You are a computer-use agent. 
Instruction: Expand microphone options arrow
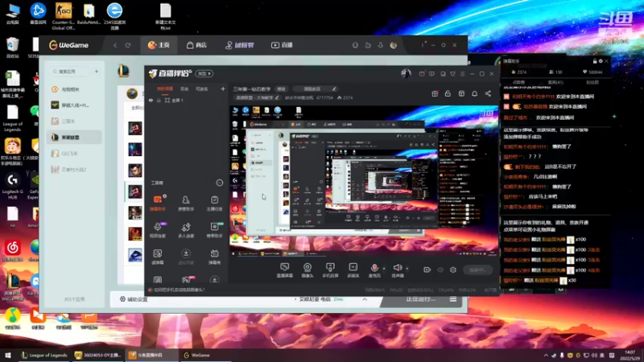(384, 269)
